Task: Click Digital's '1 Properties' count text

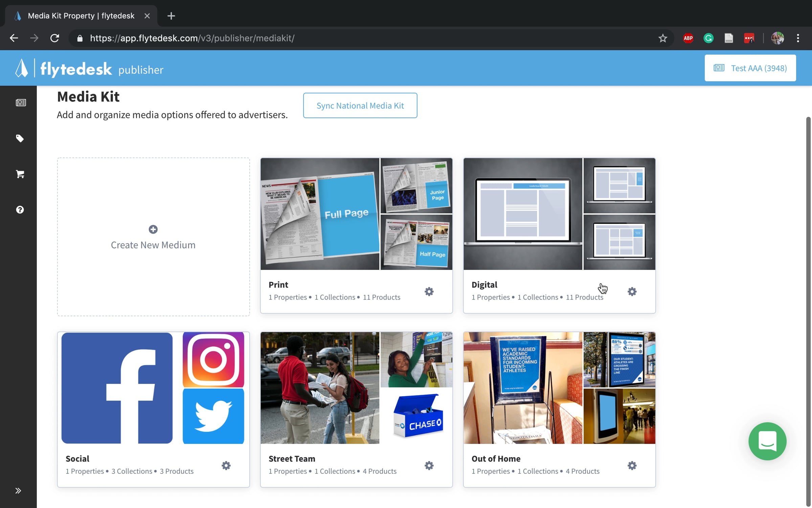Action: [x=491, y=297]
